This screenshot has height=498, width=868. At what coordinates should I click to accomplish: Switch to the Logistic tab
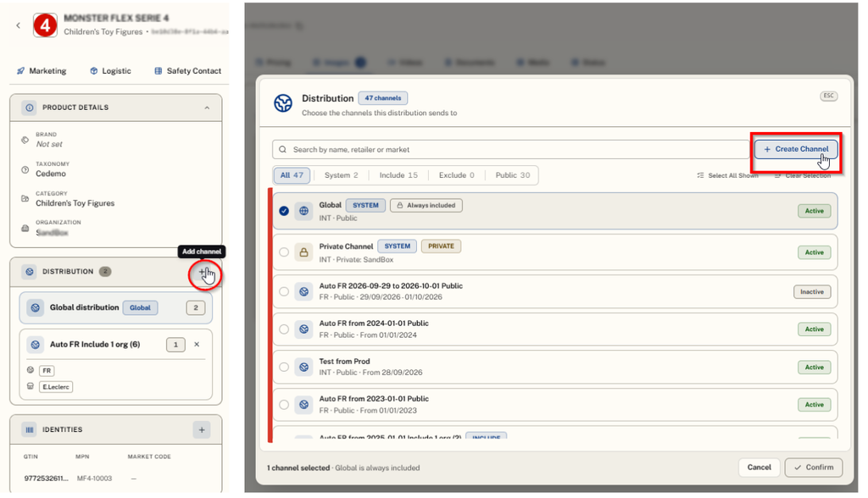tap(110, 71)
